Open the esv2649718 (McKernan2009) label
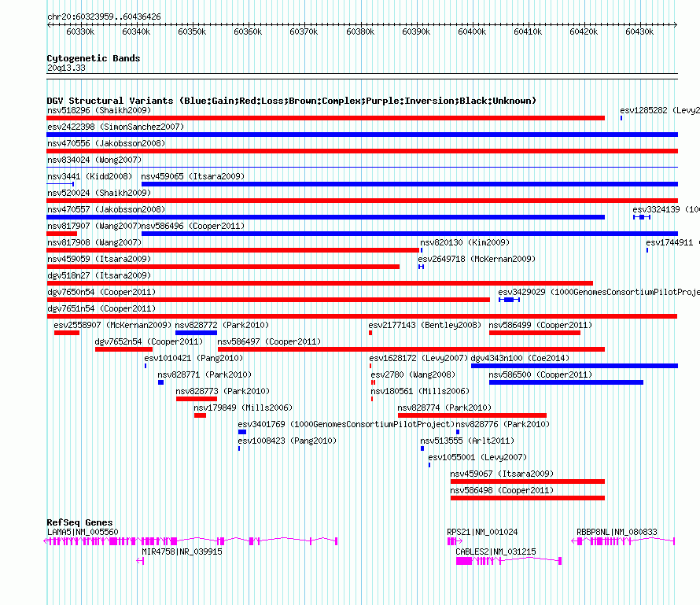Screen dimensions: 700x605 coord(477,259)
